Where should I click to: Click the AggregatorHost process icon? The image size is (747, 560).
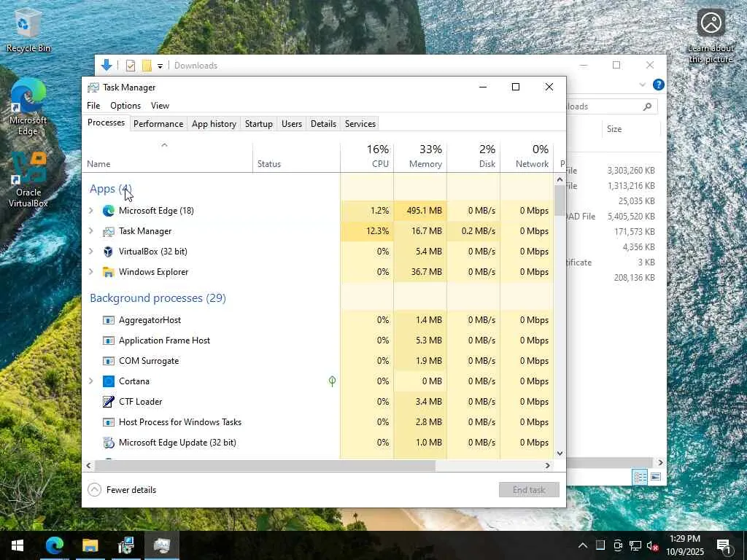[x=109, y=320]
